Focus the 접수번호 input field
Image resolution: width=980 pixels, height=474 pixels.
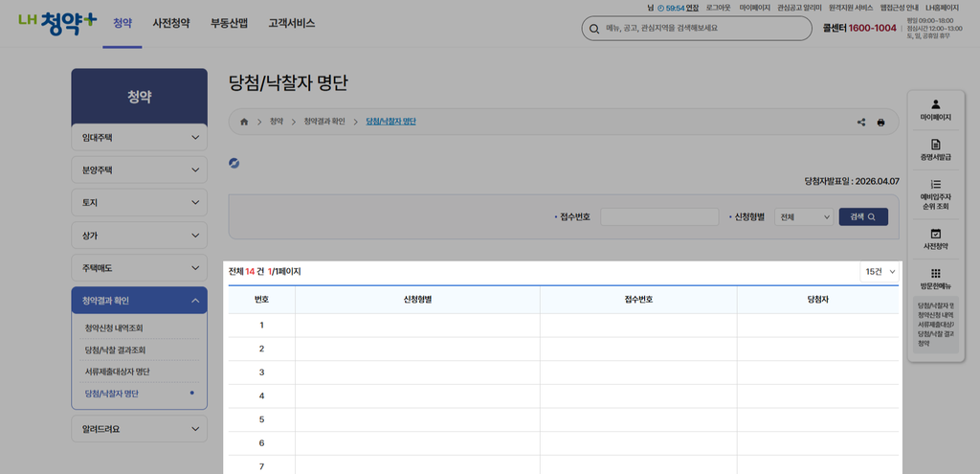click(x=659, y=217)
